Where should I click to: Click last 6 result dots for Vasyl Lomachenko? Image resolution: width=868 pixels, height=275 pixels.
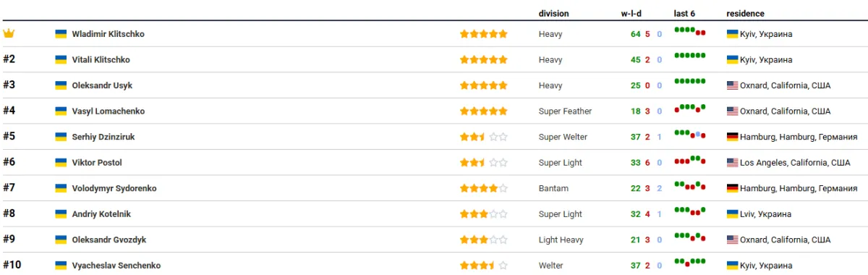tap(690, 109)
